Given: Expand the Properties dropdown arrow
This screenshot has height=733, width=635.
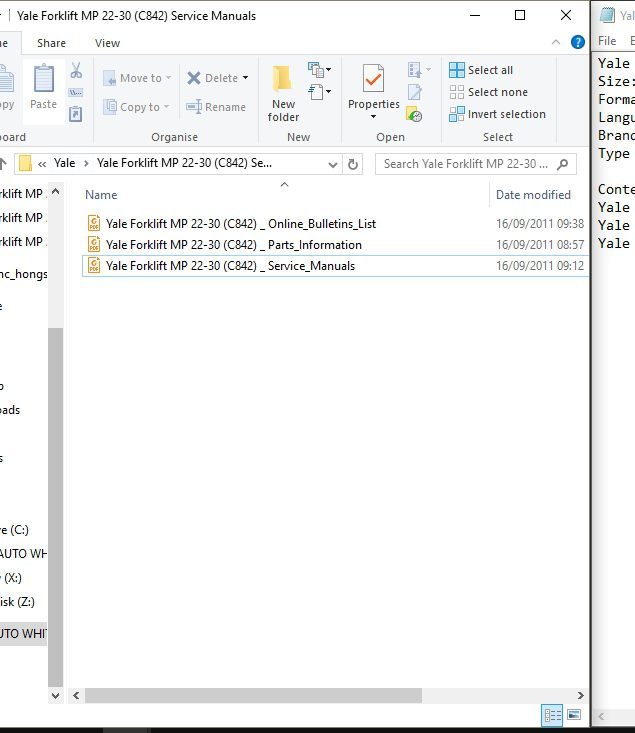Looking at the screenshot, I should coord(373,116).
